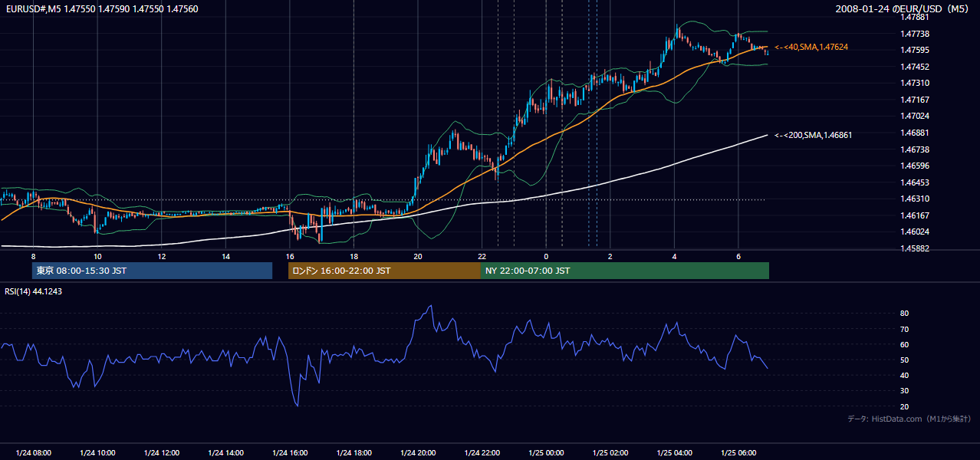Click the 1/24 22:00 time label

482,453
